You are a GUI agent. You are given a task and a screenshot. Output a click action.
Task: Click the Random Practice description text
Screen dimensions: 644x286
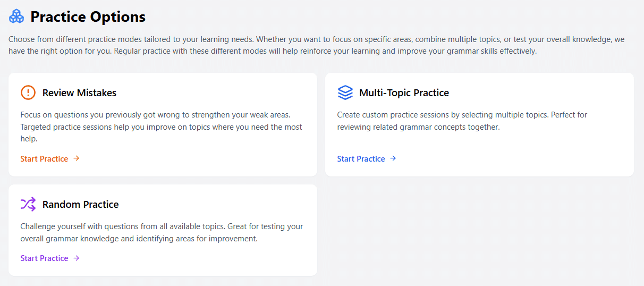pyautogui.click(x=162, y=232)
